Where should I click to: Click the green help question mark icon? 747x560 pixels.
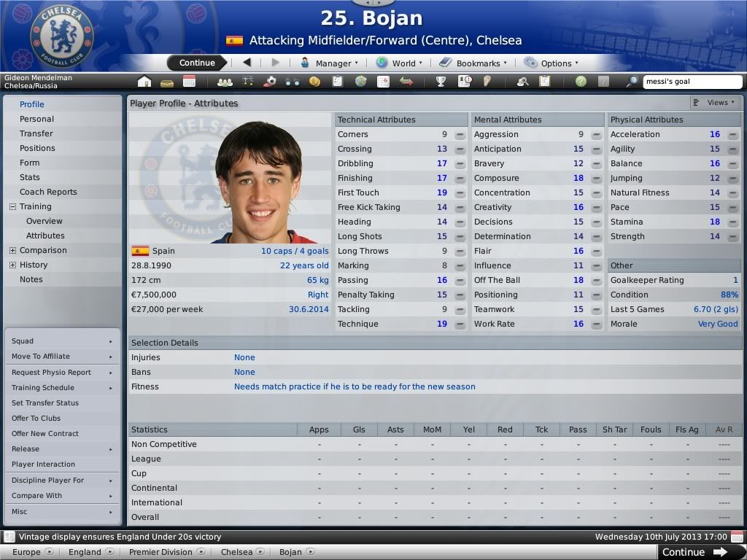[581, 82]
